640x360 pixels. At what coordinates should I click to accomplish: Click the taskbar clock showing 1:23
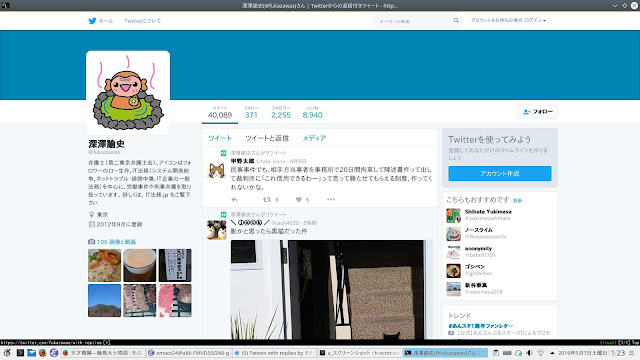click(x=618, y=353)
